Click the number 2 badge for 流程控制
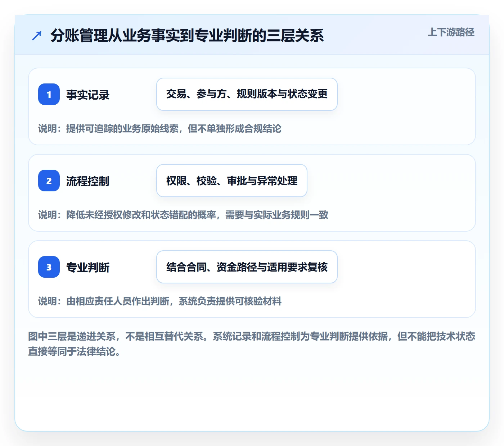Screen dimensions: 504x446 tap(49, 181)
